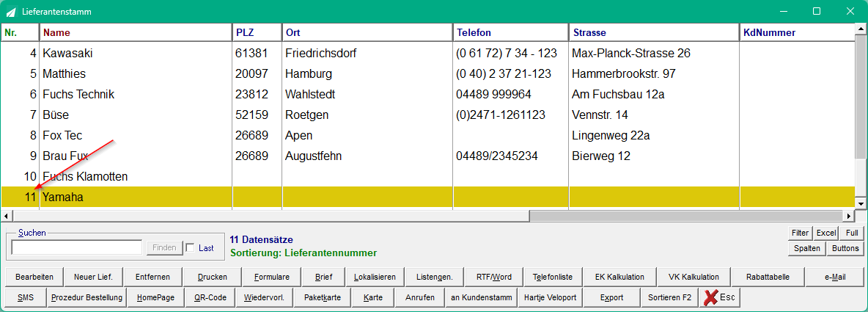Click the an Kundenstamm button
The image size is (868, 312).
(x=481, y=297)
